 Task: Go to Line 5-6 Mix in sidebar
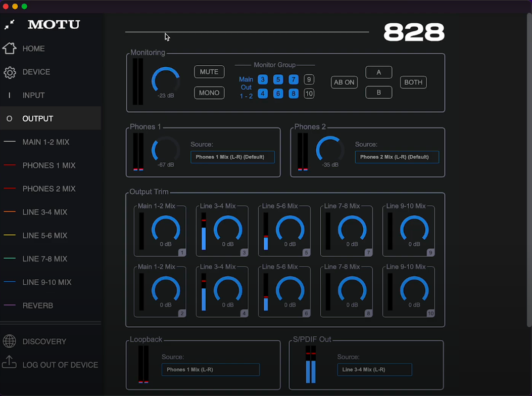point(44,236)
